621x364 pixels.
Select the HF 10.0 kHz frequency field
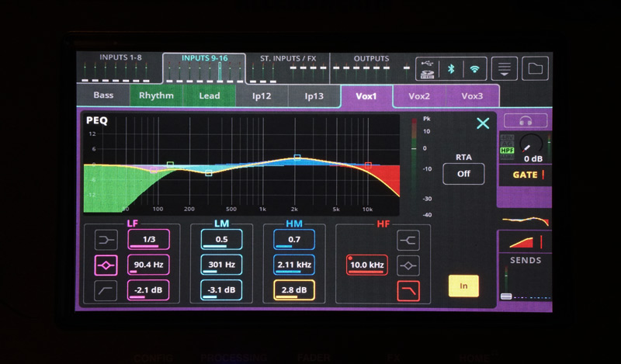coord(366,265)
